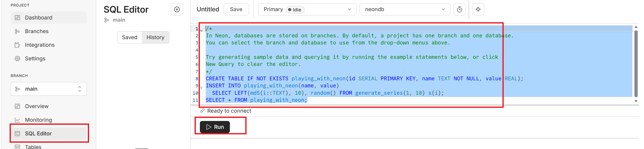Click line number 5 in the gutter
This screenshot has height=149, width=644.
[x=197, y=57]
